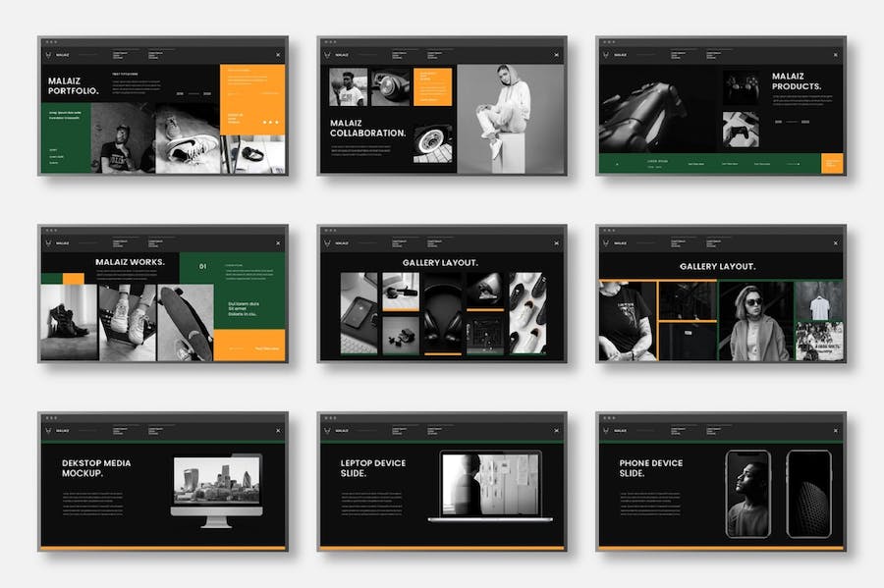Select the Malaiz Works slide
Image resolution: width=884 pixels, height=588 pixels.
click(x=163, y=294)
